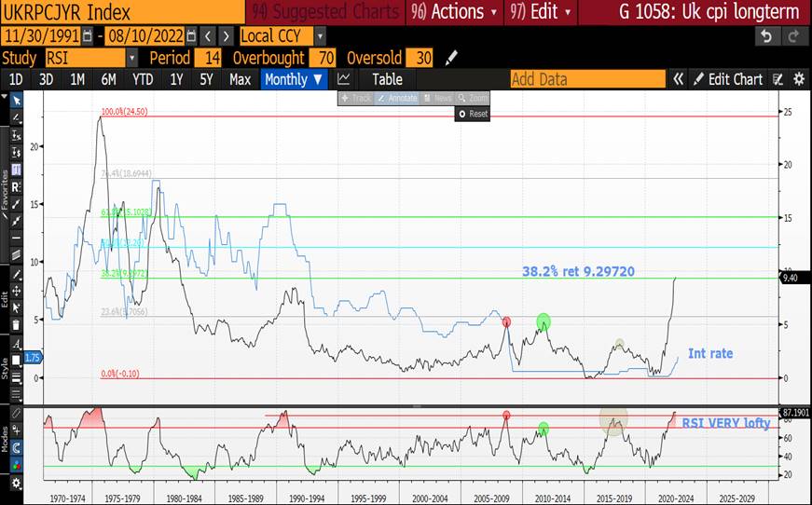Screen dimensions: 812x505
Task: Click the Add Data input field
Action: click(x=587, y=79)
